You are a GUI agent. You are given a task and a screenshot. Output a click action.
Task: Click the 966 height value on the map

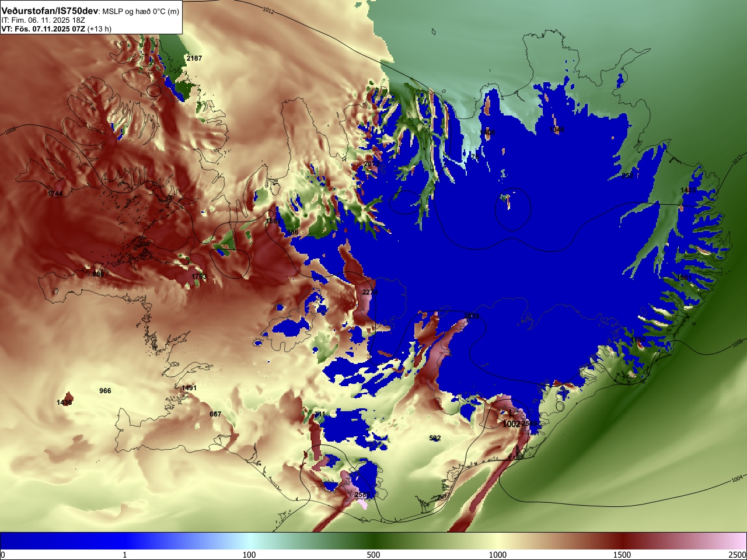coord(105,391)
